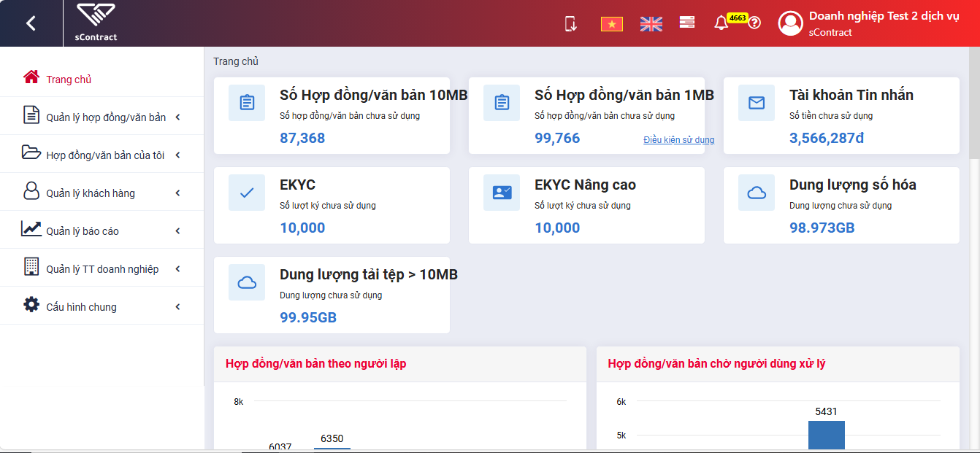Click clipboard icon on the 10MB contract card
Viewport: 980px width, 453px height.
click(x=247, y=103)
